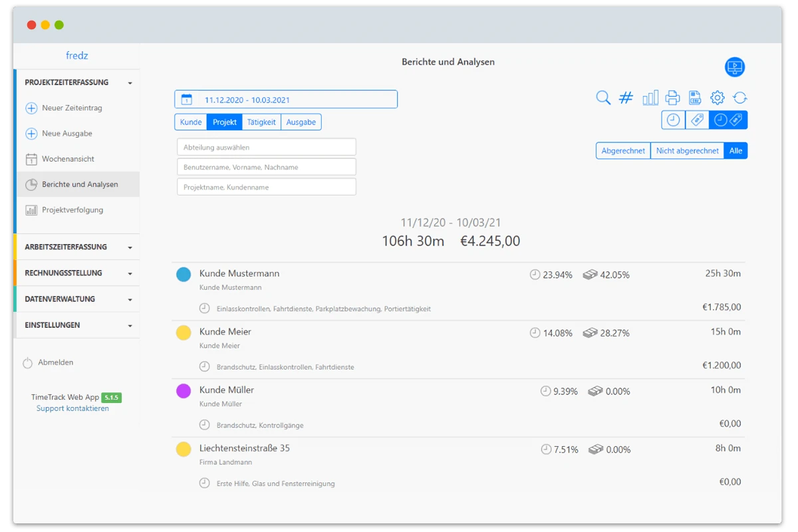Click Kunde Müller's purple color dot
Screen dimensions: 798x532
(x=184, y=391)
